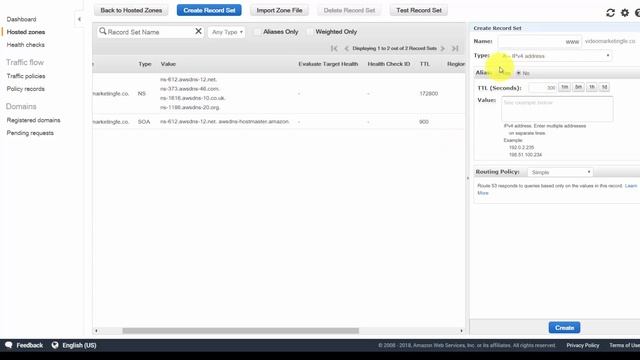Open Health checks in the sidebar

25,44
